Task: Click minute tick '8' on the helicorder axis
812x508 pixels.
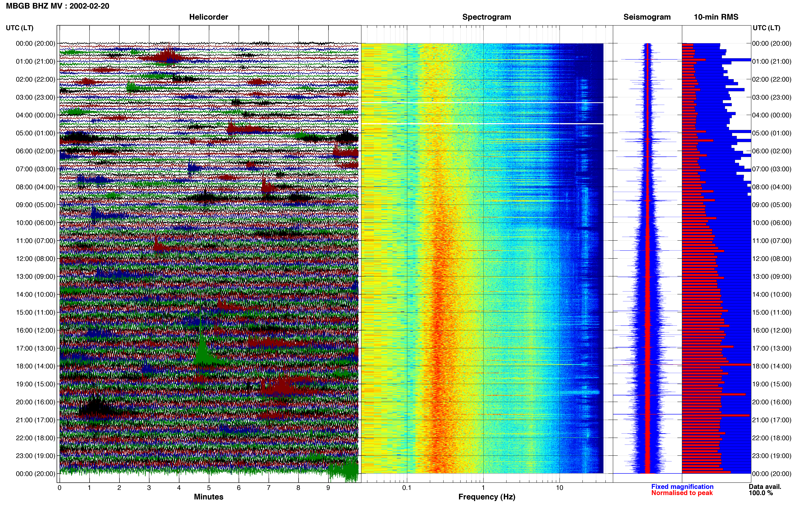Action: click(x=298, y=487)
